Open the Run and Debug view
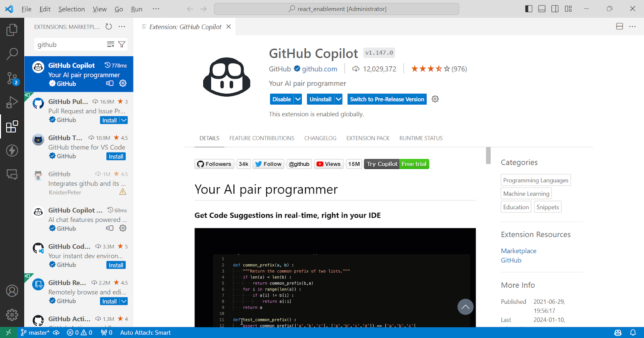The width and height of the screenshot is (644, 338). pyautogui.click(x=12, y=102)
